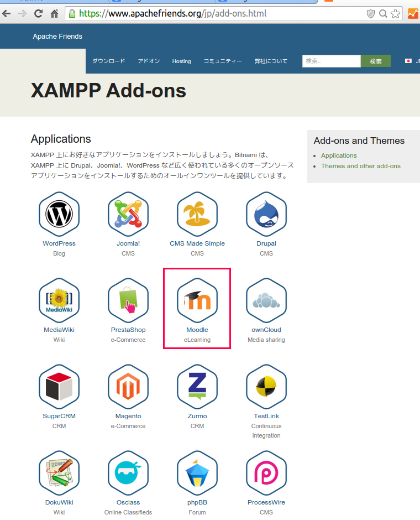The width and height of the screenshot is (420, 520).
Task: Click the Osclass text link
Action: pyautogui.click(x=128, y=502)
